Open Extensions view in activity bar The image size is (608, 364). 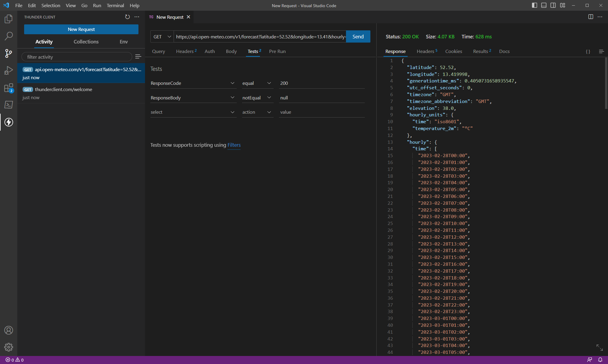point(9,88)
